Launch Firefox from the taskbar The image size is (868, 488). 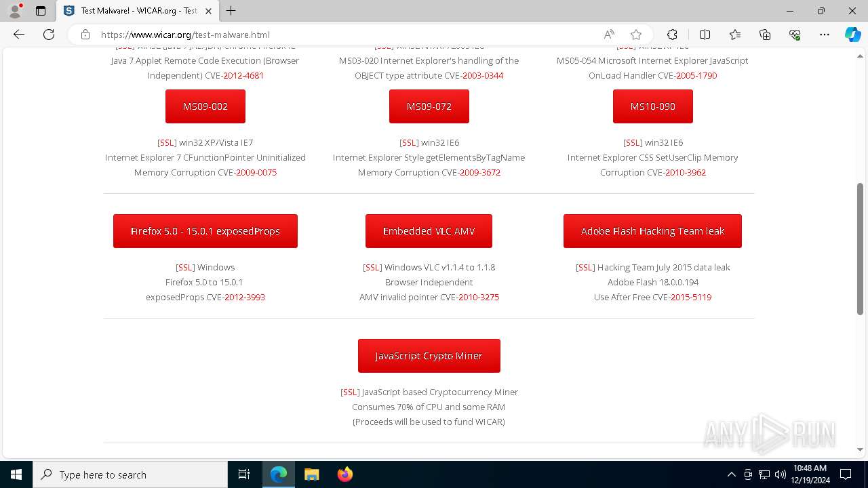[344, 474]
